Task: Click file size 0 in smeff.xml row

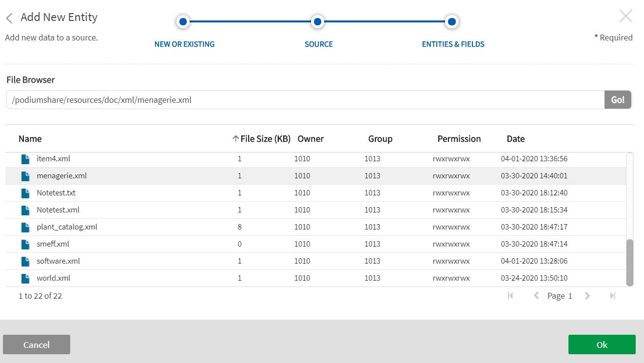Action: pos(240,244)
